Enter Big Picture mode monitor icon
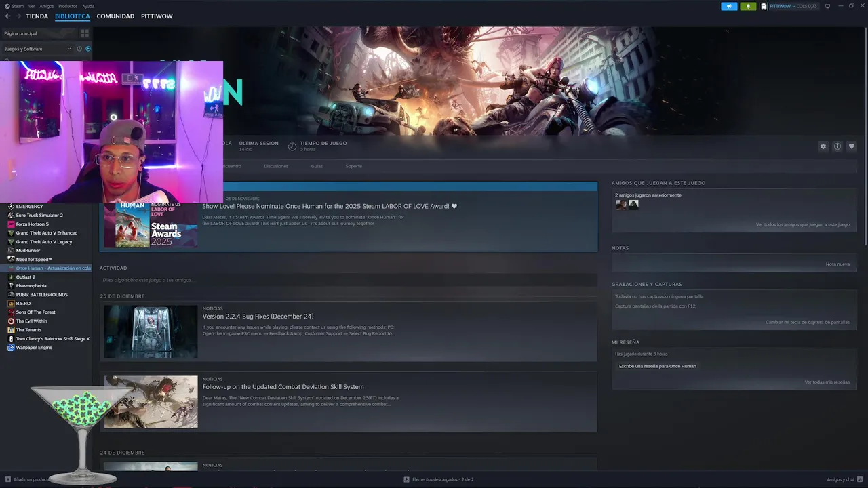Screen dimensions: 868x488 (x=827, y=6)
